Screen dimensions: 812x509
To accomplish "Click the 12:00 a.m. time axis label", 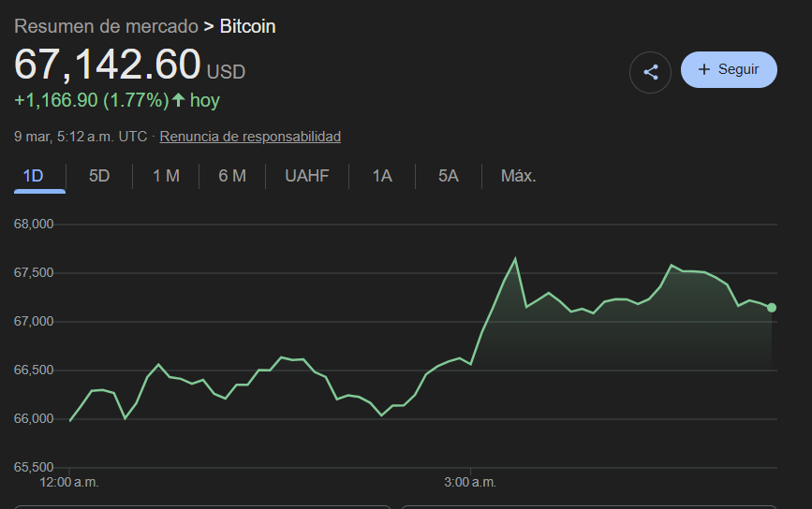I will click(x=69, y=482).
